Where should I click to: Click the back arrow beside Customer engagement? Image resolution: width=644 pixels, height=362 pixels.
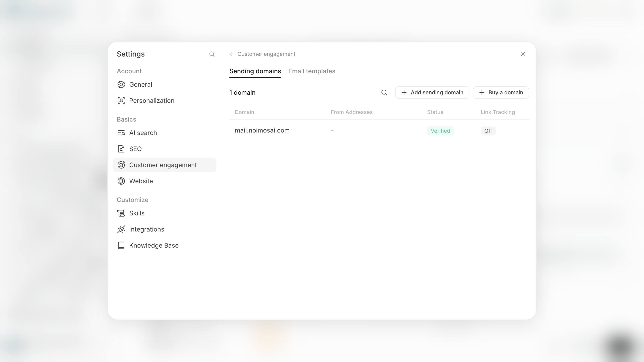click(x=232, y=54)
